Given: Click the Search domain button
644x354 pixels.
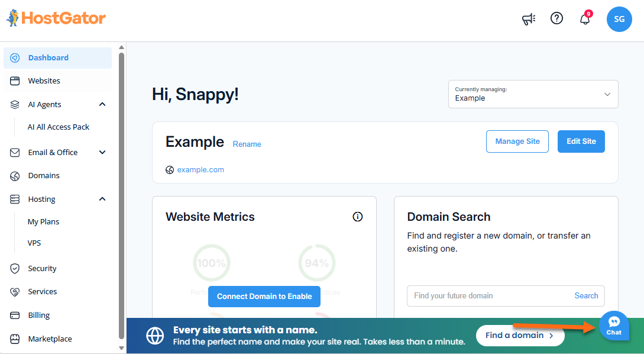Looking at the screenshot, I should (x=586, y=295).
